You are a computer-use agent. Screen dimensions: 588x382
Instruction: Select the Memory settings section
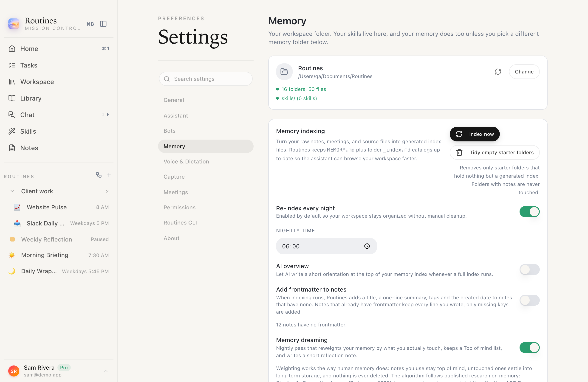pos(206,146)
